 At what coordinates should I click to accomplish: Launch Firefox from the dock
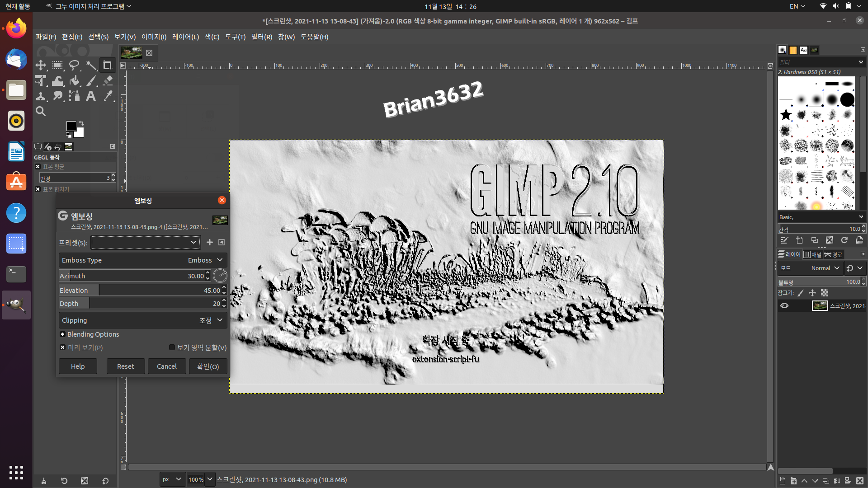click(16, 28)
